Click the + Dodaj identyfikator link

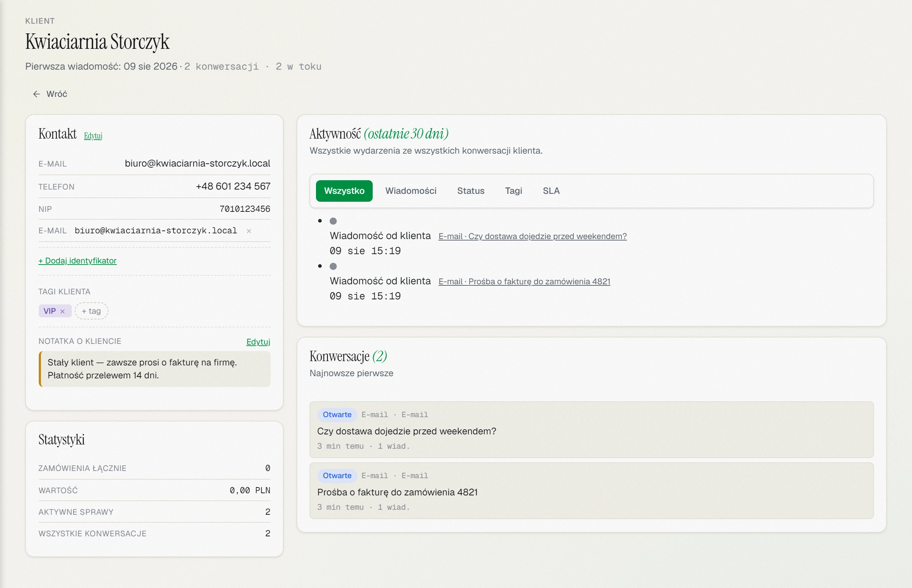[78, 261]
